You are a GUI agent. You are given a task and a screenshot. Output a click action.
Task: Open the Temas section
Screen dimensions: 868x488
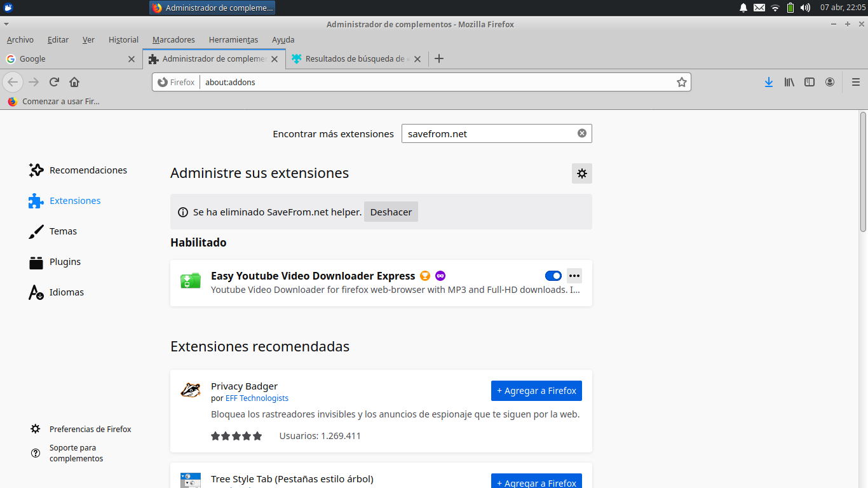(52, 231)
